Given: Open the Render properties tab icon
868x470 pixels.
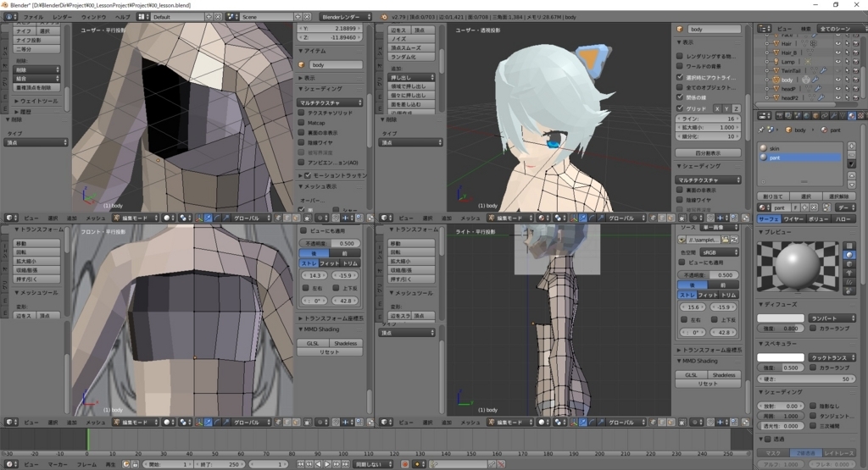Looking at the screenshot, I should click(x=780, y=115).
